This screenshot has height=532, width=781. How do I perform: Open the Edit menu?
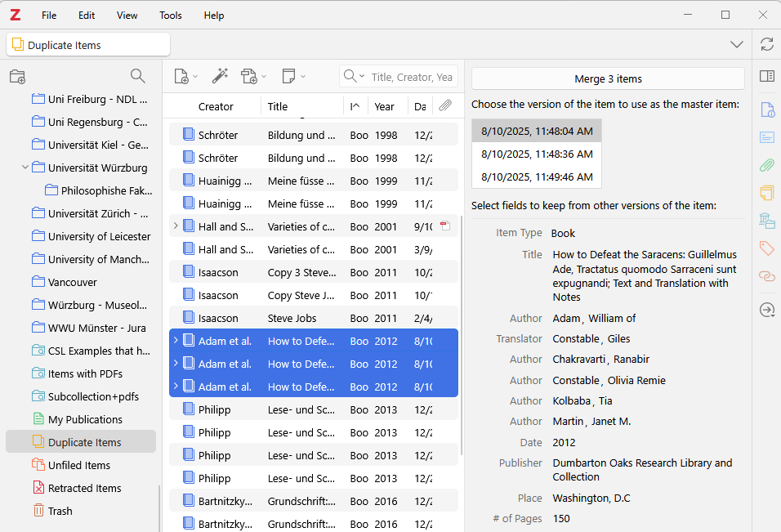coord(87,16)
